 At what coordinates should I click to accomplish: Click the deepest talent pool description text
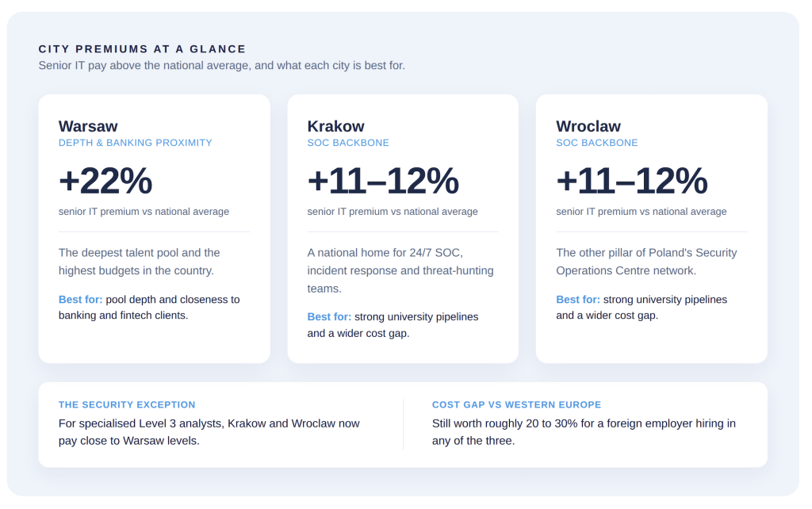pyautogui.click(x=140, y=262)
